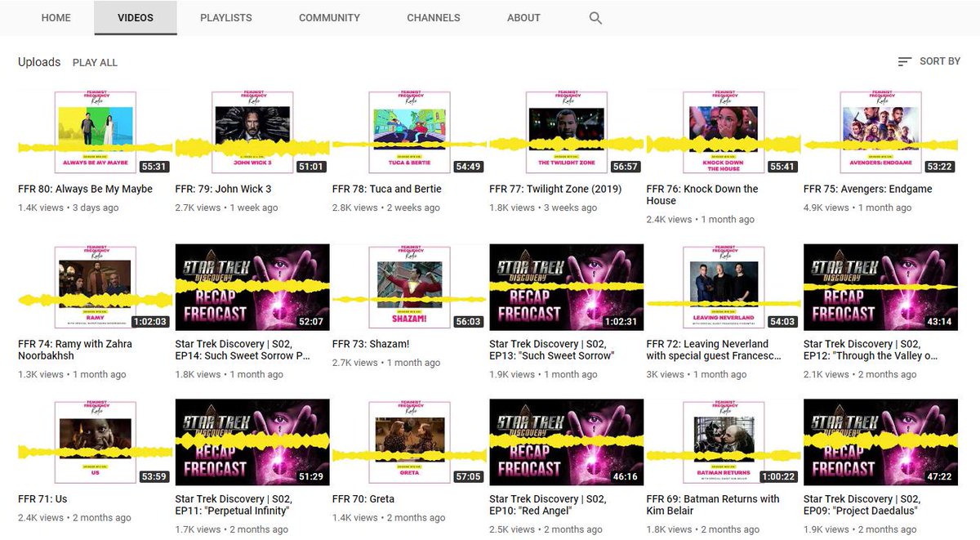
Task: Click title FFR 70: Greta
Action: tap(363, 499)
